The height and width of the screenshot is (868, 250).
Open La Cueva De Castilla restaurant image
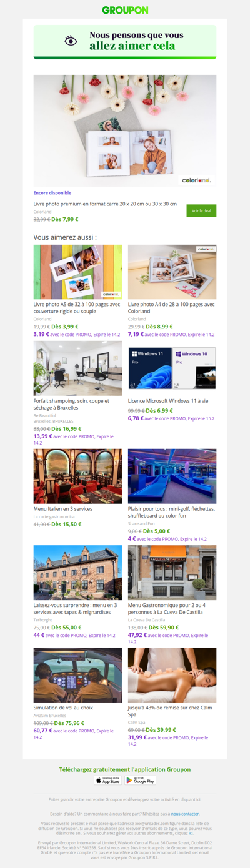pyautogui.click(x=172, y=573)
